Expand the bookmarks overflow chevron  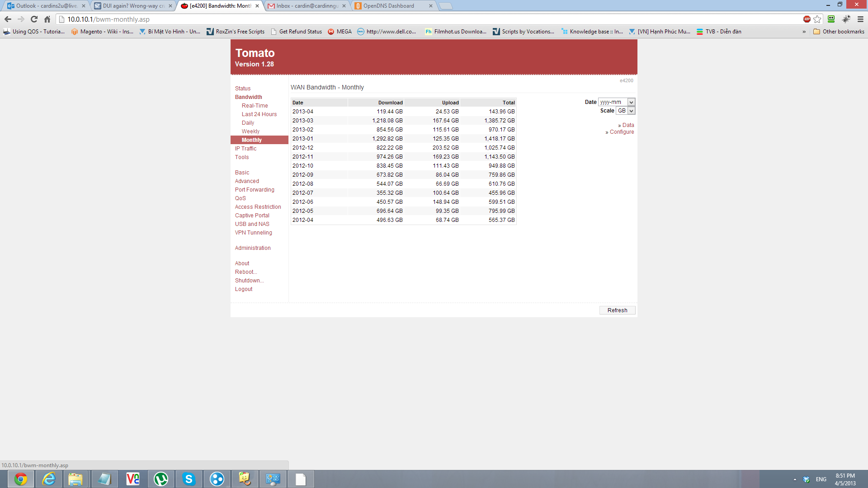click(804, 32)
